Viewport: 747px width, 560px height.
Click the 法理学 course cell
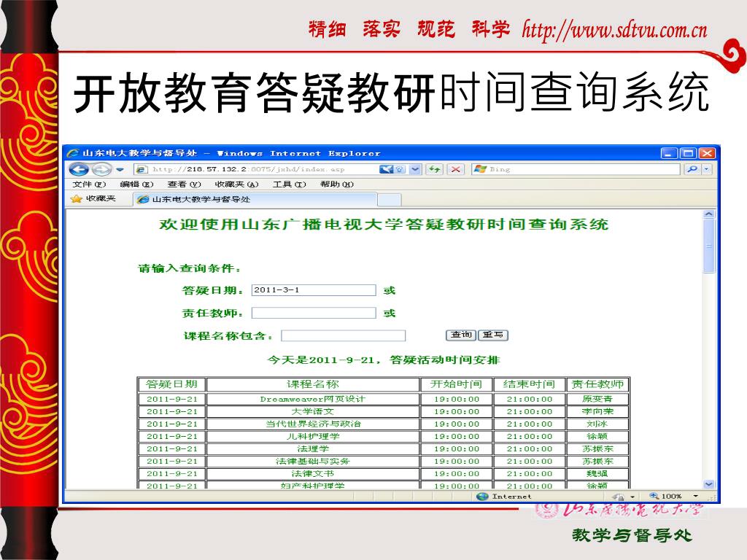pyautogui.click(x=312, y=448)
